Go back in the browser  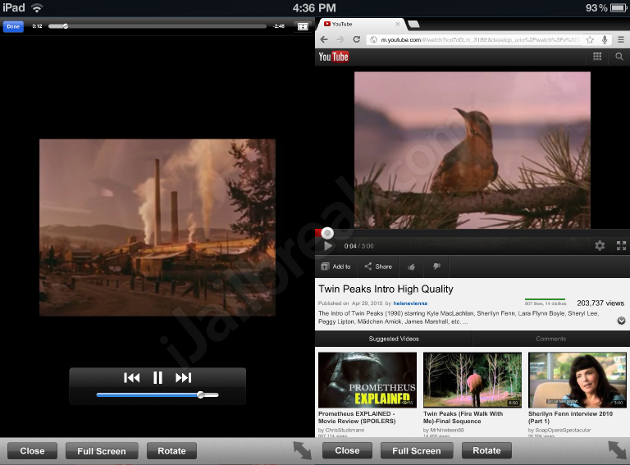324,39
